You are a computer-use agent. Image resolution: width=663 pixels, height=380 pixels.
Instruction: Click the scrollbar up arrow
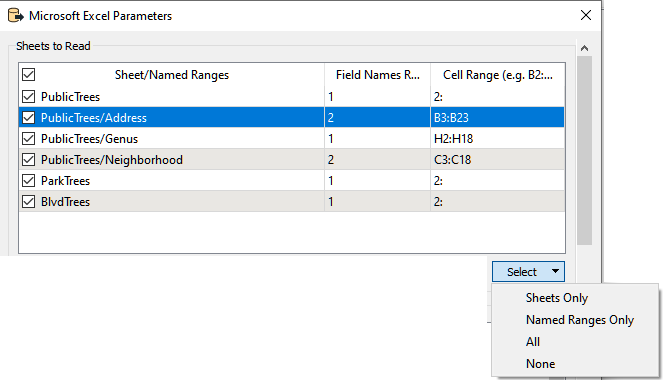point(584,48)
